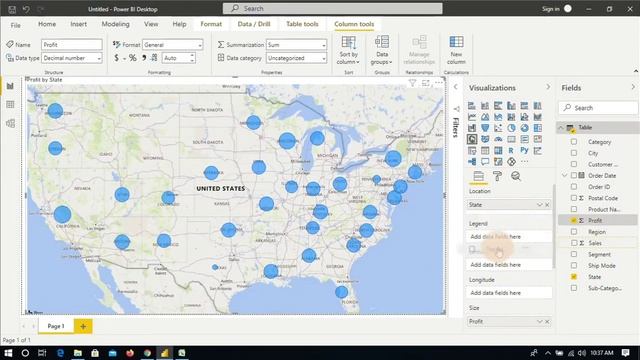The width and height of the screenshot is (640, 360).
Task: Check the Sales field checkbox
Action: coord(574,243)
